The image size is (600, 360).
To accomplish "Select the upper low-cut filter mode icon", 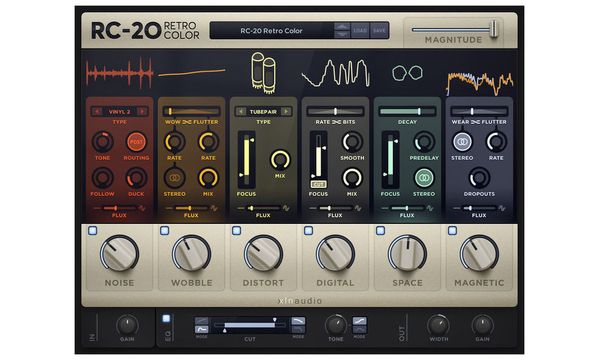I will point(202,321).
